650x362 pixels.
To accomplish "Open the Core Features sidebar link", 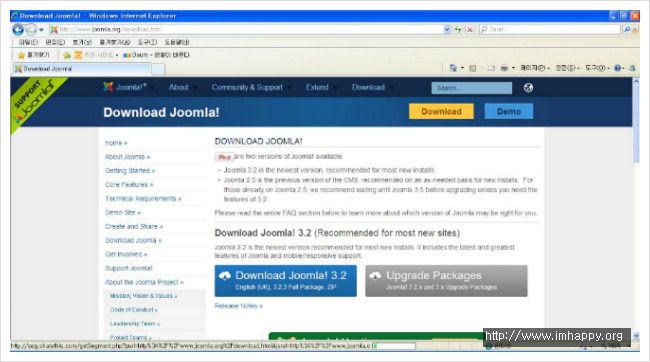I will coord(129,185).
